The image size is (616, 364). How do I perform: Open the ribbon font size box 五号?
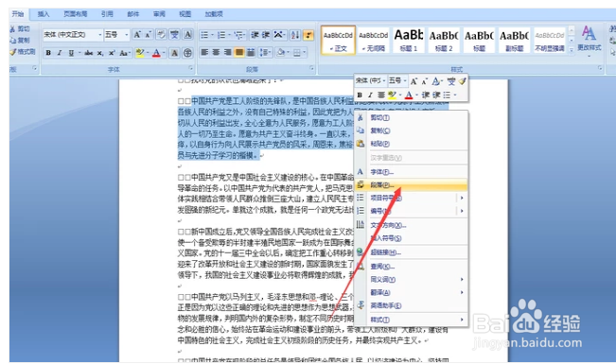[x=116, y=35]
